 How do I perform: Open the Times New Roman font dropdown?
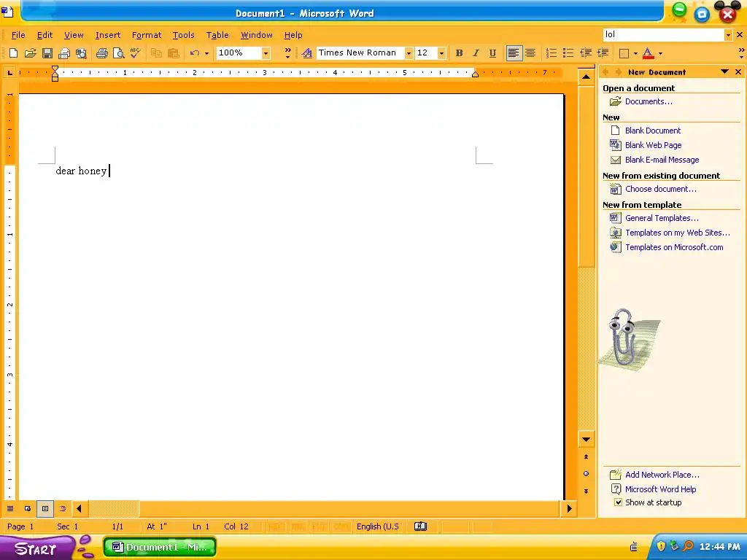409,52
